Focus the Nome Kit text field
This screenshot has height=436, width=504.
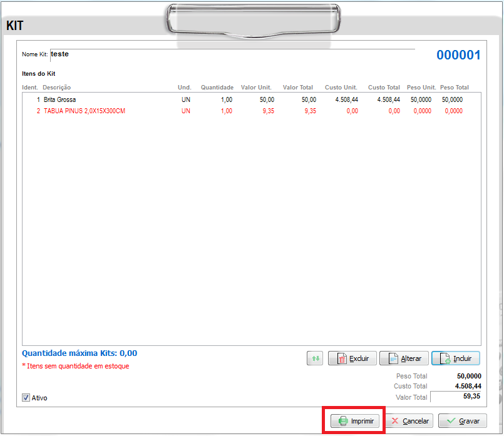232,54
